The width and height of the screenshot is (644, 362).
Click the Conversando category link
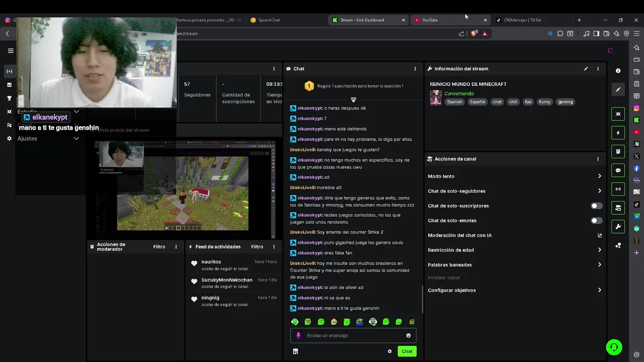[459, 94]
